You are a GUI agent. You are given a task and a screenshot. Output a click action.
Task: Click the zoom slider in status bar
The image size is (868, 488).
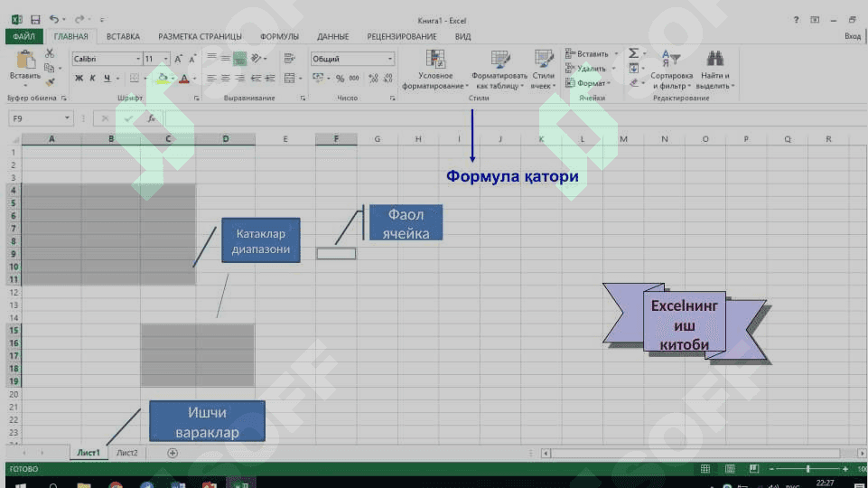pos(807,469)
